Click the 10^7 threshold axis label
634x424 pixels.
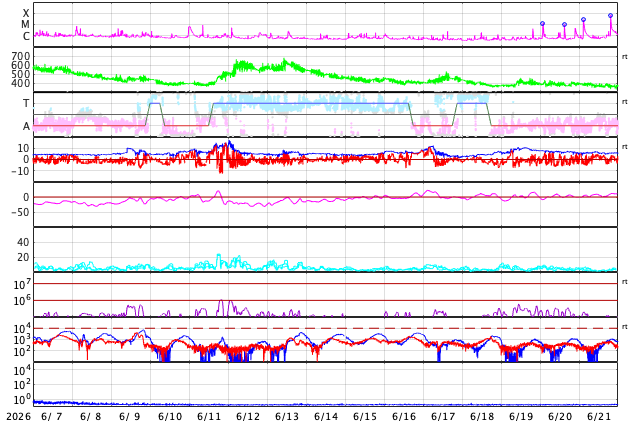[x=22, y=284]
